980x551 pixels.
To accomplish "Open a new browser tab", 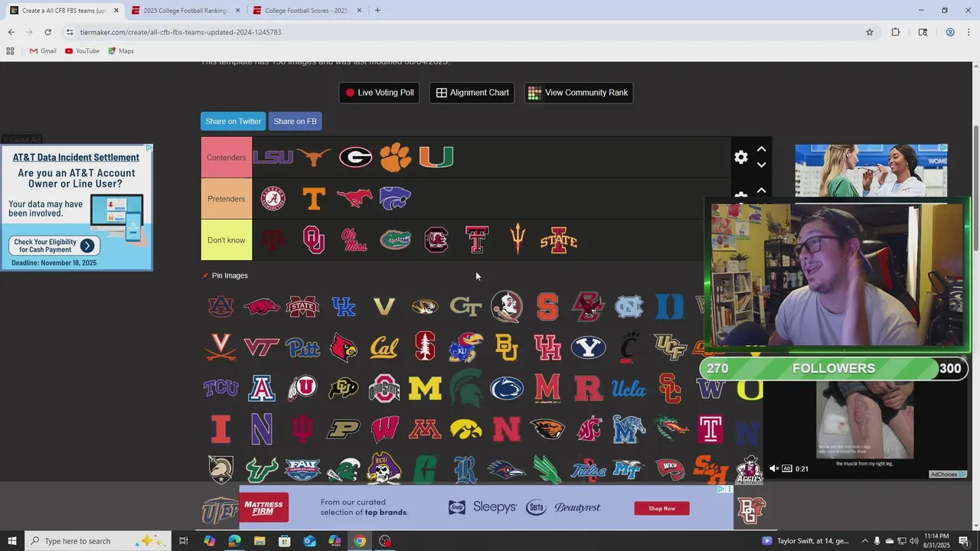I will click(x=377, y=11).
